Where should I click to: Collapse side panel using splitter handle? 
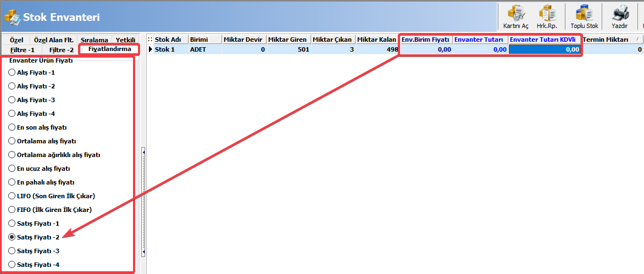[143, 202]
